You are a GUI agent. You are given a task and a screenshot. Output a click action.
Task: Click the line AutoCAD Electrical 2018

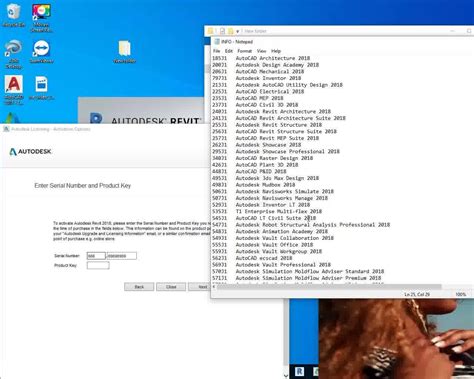pyautogui.click(x=258, y=91)
